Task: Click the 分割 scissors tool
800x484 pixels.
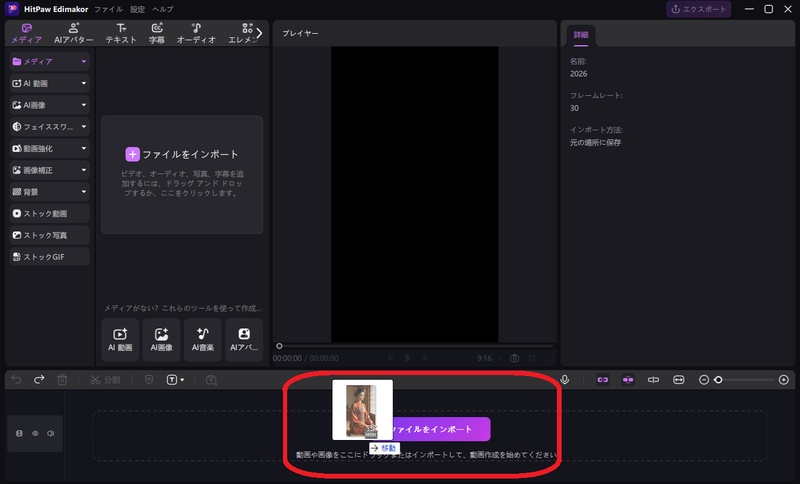Action: point(105,380)
